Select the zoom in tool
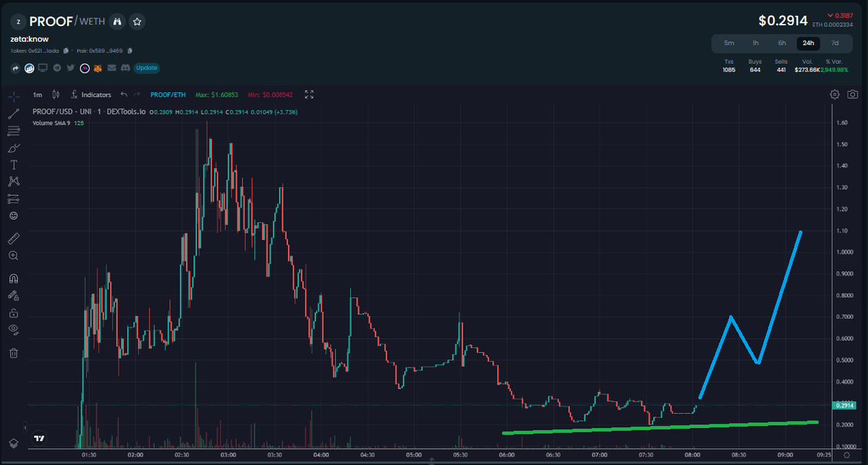The width and height of the screenshot is (868, 465). pos(14,256)
